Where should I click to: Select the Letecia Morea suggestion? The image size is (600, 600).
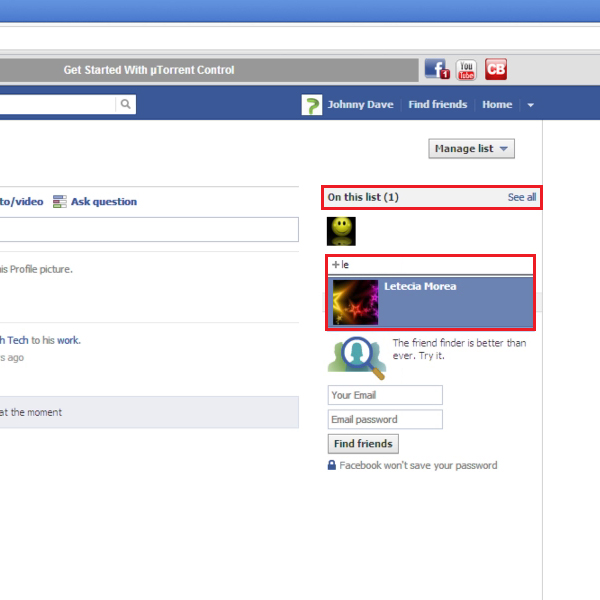pyautogui.click(x=430, y=302)
